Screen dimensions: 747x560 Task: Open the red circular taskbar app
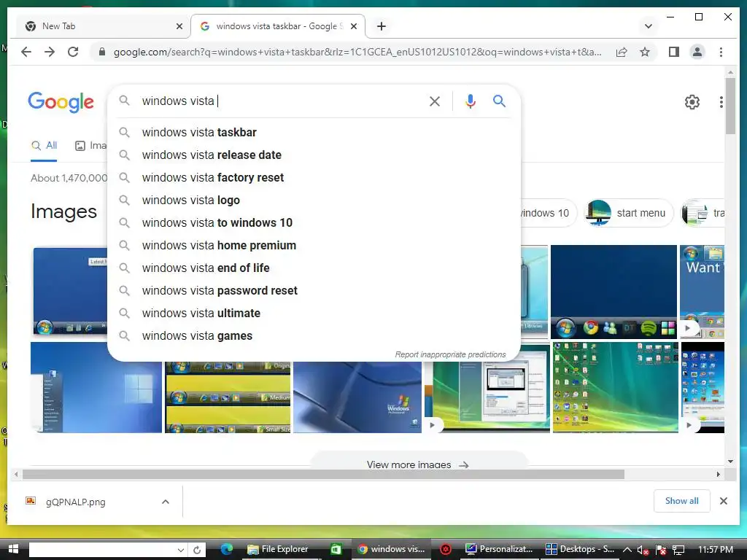[446, 550]
